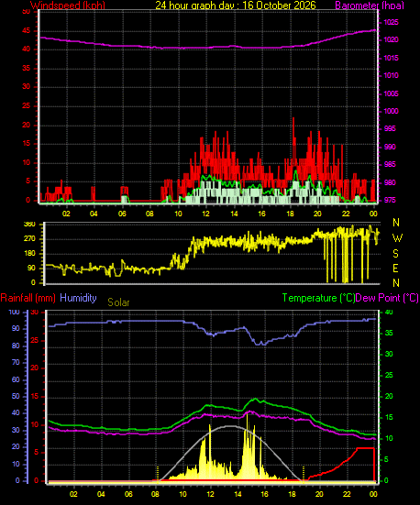Click hour 02 under the windspeed chart
The width and height of the screenshot is (420, 505).
[66, 214]
